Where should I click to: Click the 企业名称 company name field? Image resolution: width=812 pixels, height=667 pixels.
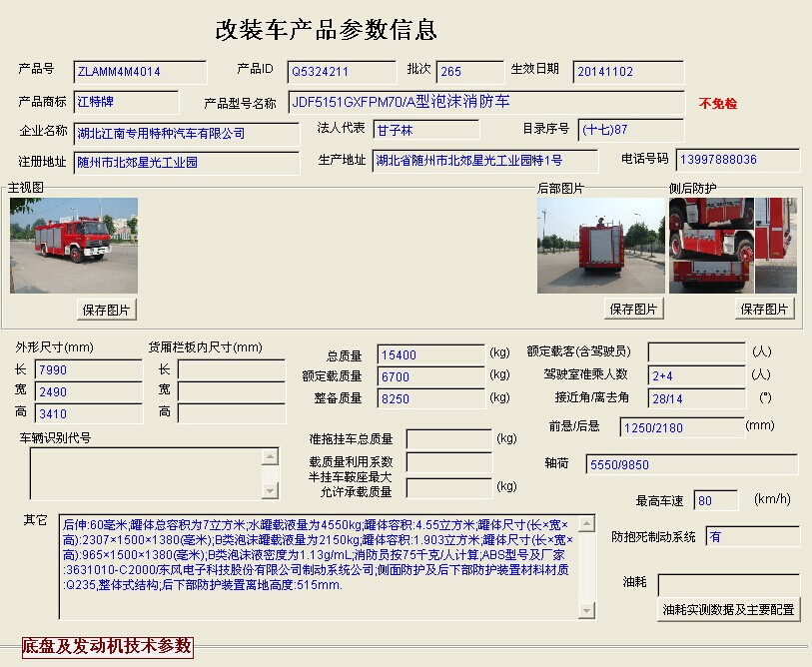[187, 133]
